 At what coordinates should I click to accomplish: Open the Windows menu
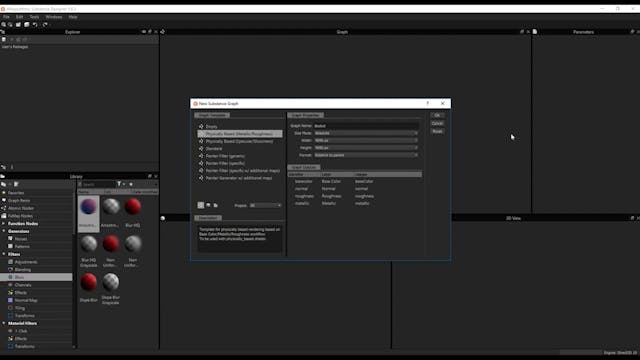[x=54, y=17]
